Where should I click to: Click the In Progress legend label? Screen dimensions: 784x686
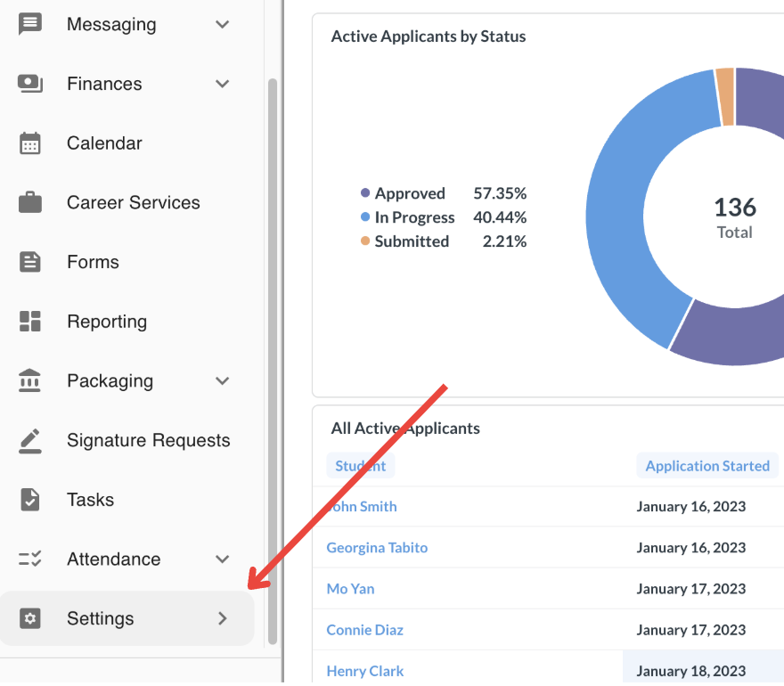(415, 217)
